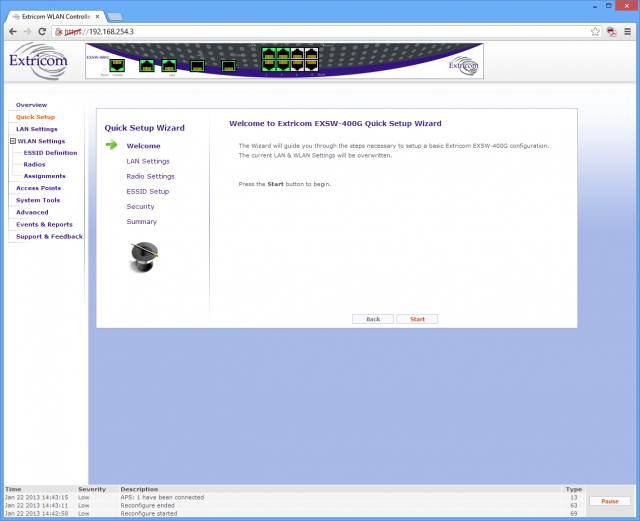The height and width of the screenshot is (521, 640).
Task: Open LAN Settings from the sidebar
Action: coord(37,129)
